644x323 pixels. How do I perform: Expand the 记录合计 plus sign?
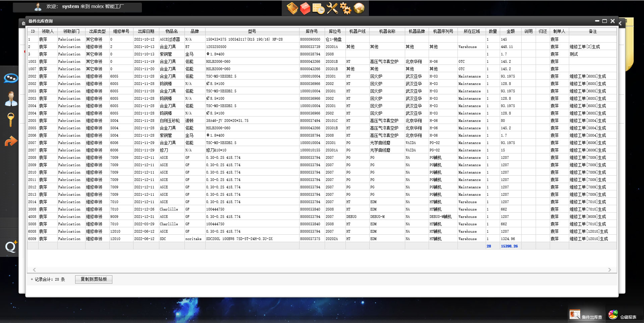click(32, 279)
